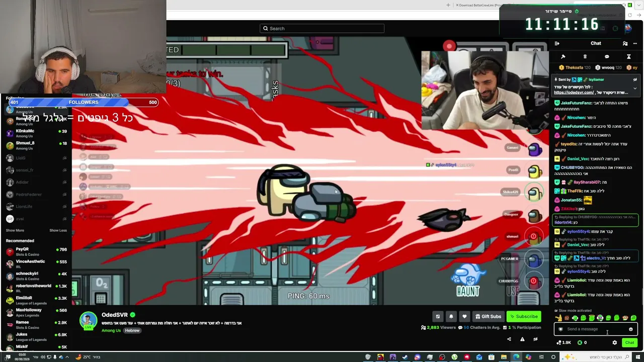The image size is (644, 362).
Task: Click the moderation hammer icon in chat
Action: 563,57
